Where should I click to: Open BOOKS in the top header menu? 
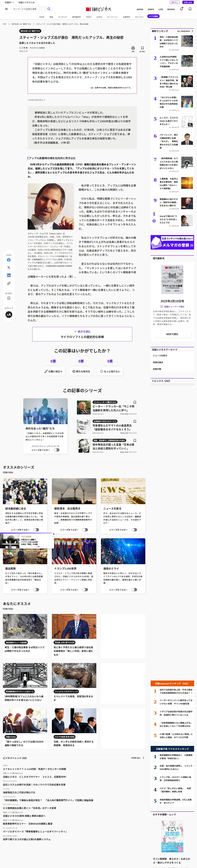[171, 9]
